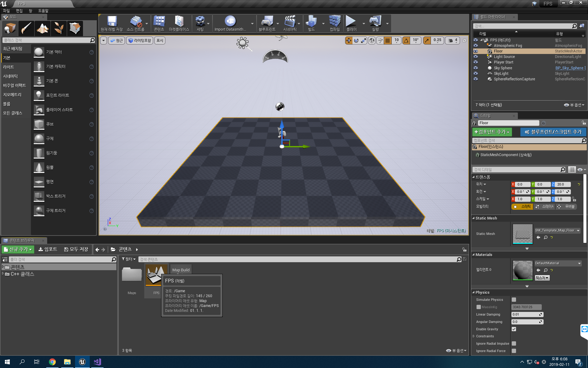Screen dimensions: 588x368
Task: Toggle Floor actor visibility eye icon
Action: tap(476, 51)
